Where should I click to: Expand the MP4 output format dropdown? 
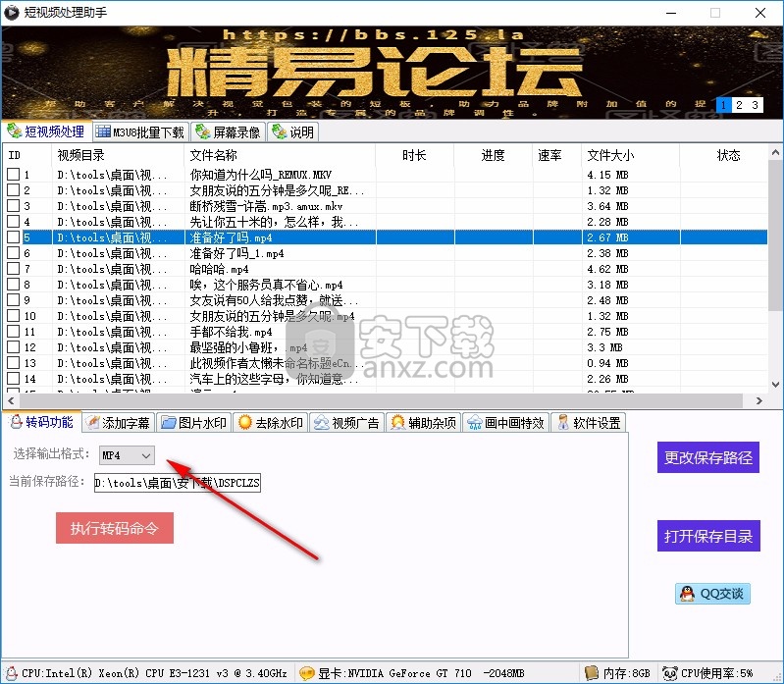tap(145, 455)
